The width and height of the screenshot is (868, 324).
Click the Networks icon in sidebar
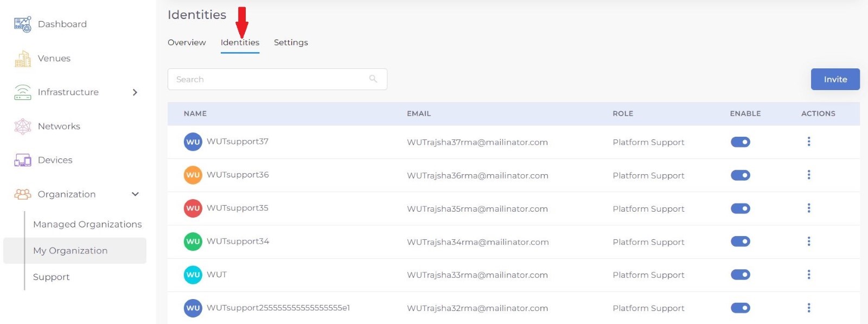click(23, 126)
